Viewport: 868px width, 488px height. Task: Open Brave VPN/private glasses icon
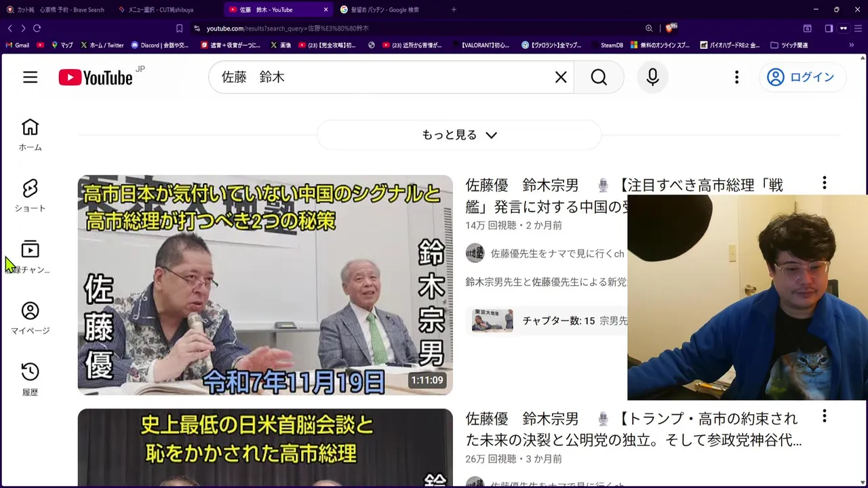click(844, 28)
